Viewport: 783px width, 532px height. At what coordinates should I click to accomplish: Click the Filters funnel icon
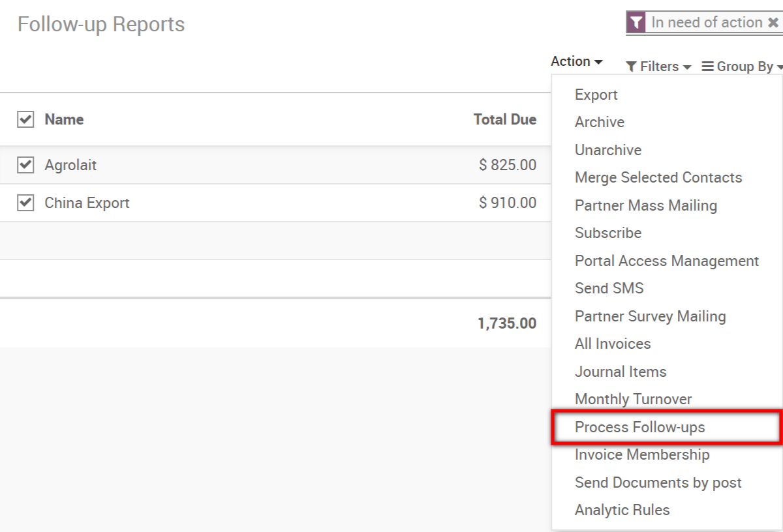[x=630, y=66]
